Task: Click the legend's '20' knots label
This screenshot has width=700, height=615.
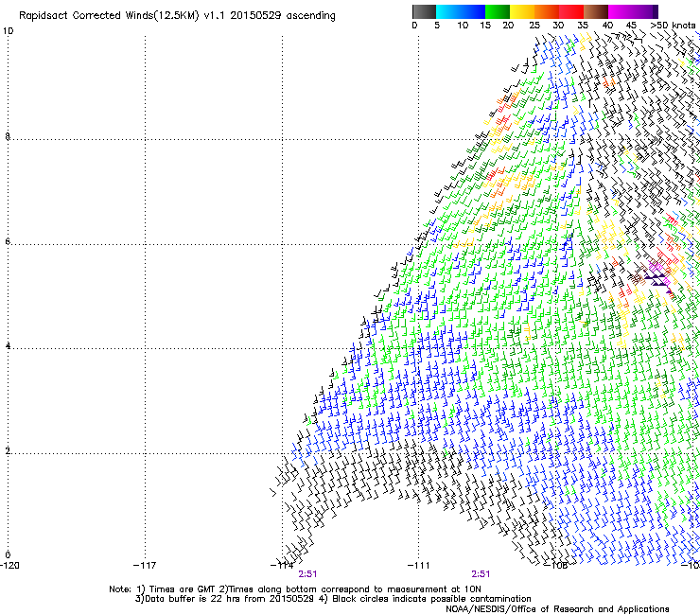Action: coord(508,26)
